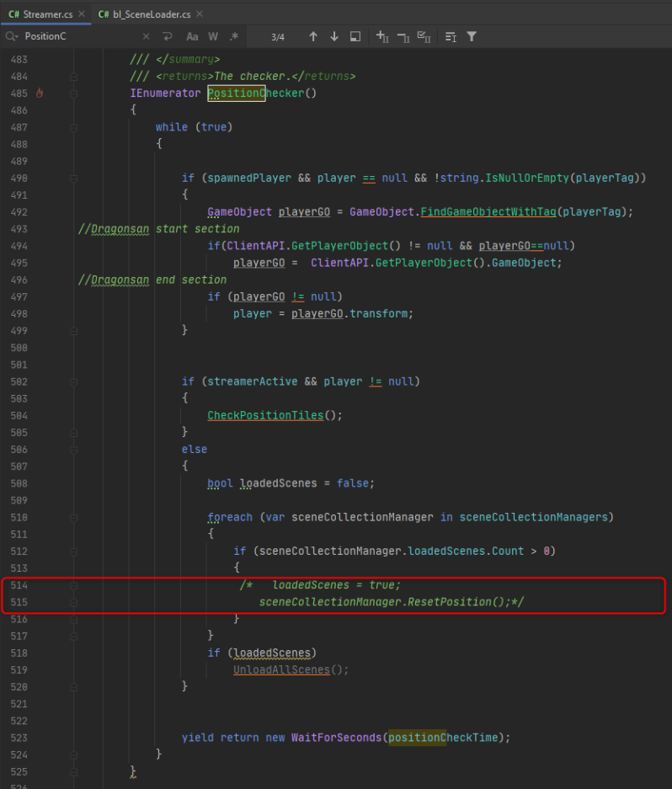Jump to next search occurrence
Image resolution: width=672 pixels, height=789 pixels.
click(334, 37)
